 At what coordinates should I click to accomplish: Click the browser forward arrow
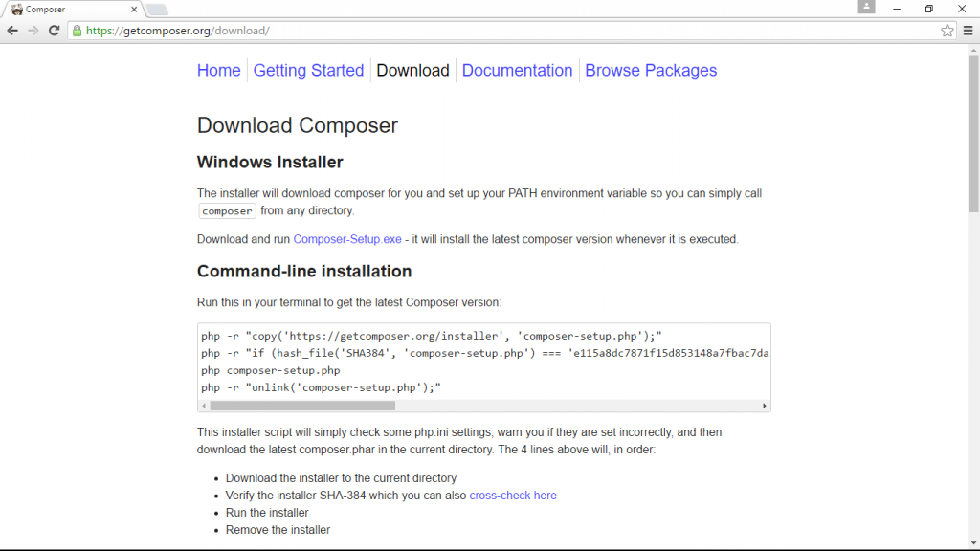pyautogui.click(x=33, y=31)
